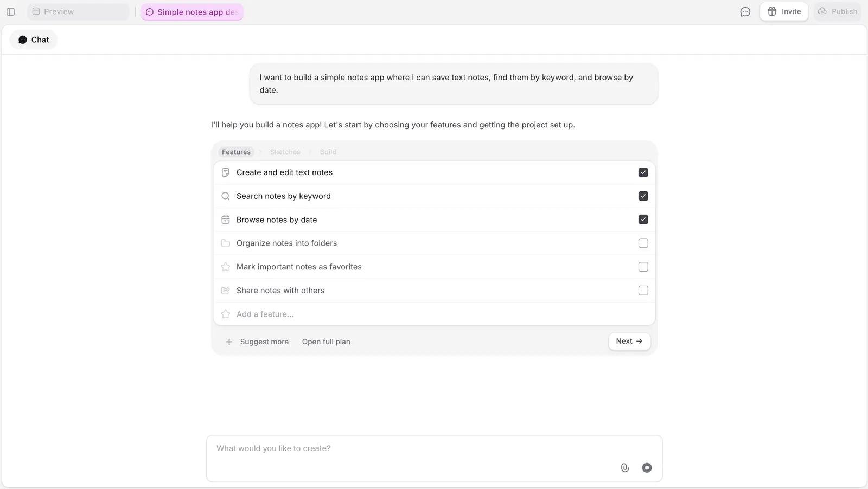Enable Organize notes into folders
The image size is (868, 489).
click(x=643, y=243)
